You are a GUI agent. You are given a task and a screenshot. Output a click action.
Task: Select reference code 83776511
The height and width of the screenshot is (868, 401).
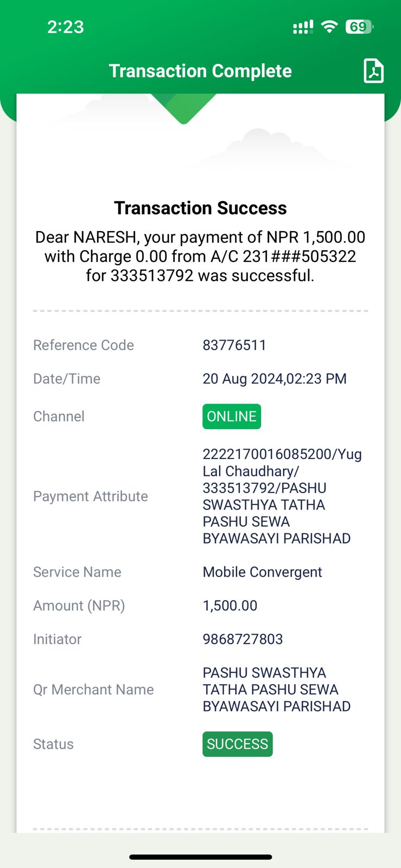[234, 345]
